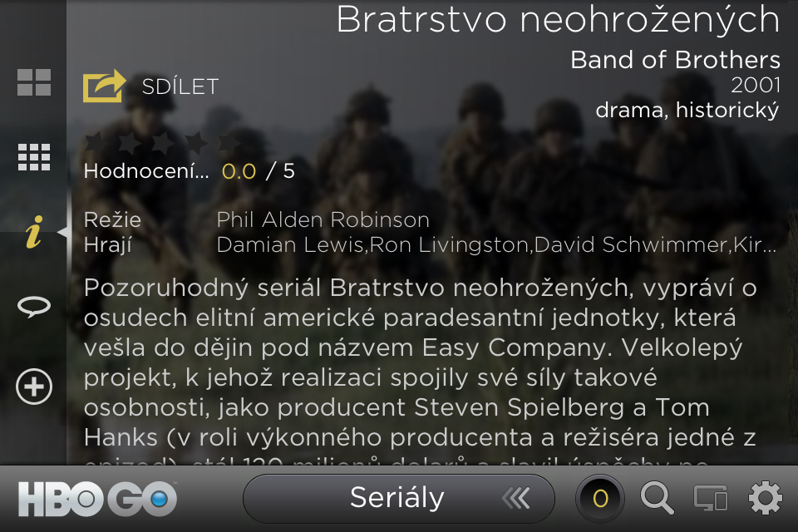Open the devices screen icon
The image size is (798, 532).
pos(711,498)
